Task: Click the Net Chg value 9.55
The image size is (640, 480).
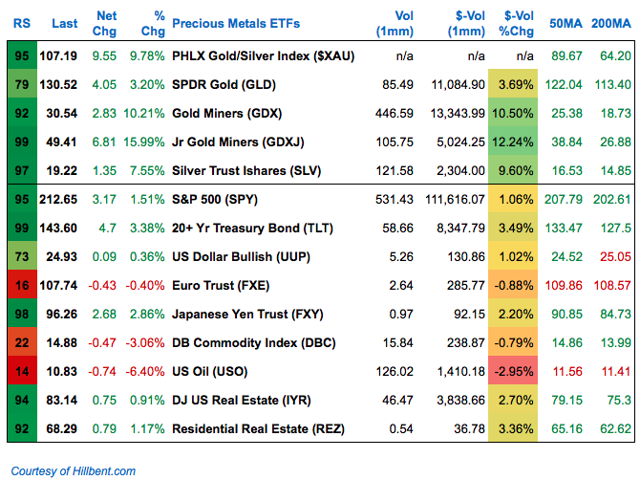Action: [104, 56]
